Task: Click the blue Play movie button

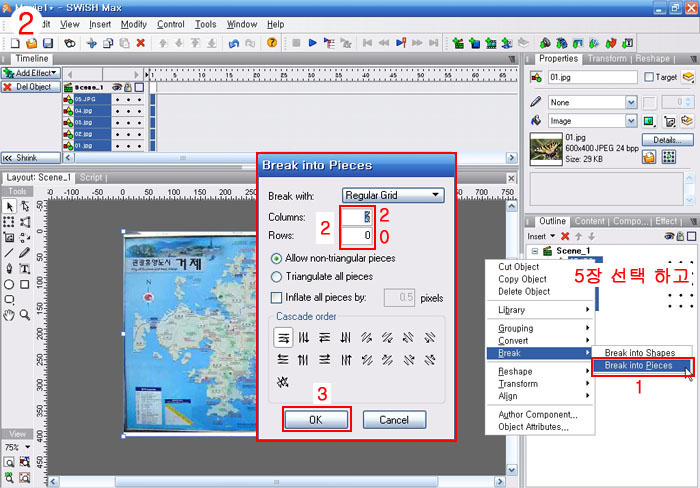Action: pyautogui.click(x=312, y=43)
